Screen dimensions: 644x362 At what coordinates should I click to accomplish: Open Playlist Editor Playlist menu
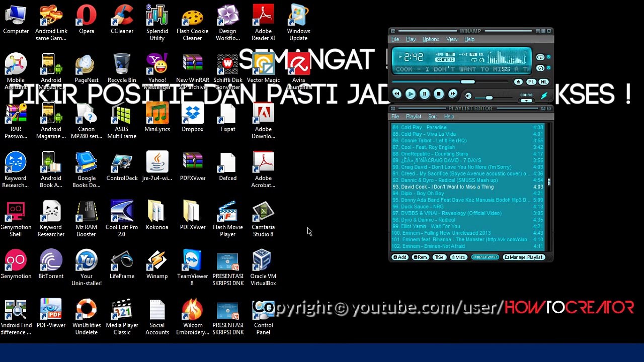tap(414, 117)
